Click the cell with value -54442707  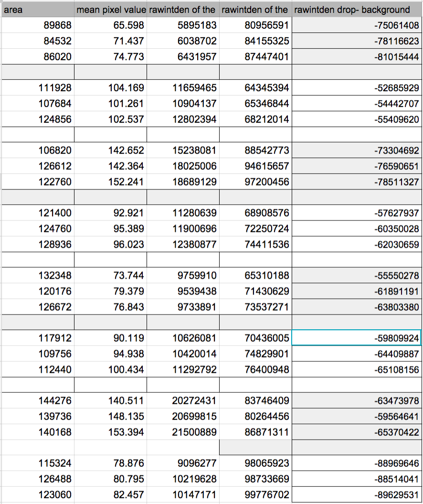357,104
